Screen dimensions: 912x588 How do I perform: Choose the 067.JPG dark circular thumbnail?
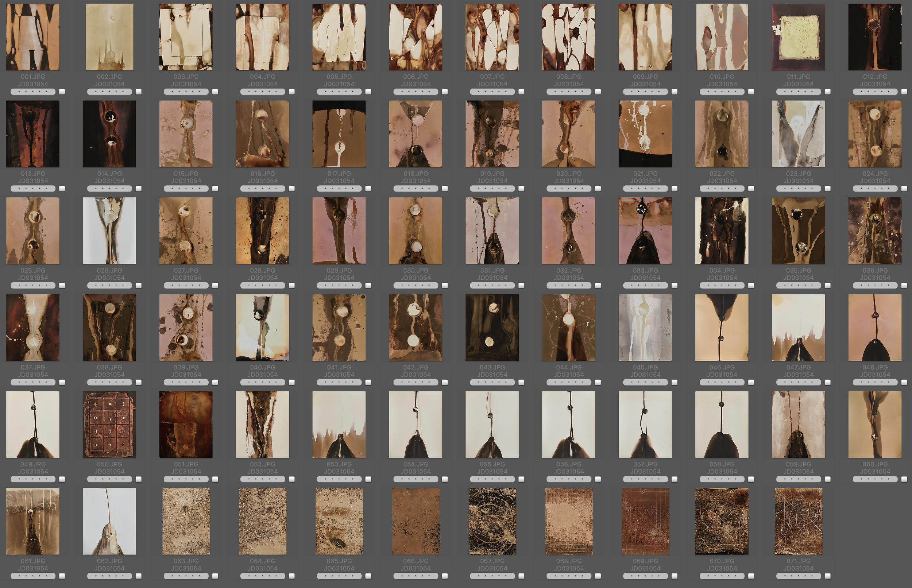(x=492, y=521)
